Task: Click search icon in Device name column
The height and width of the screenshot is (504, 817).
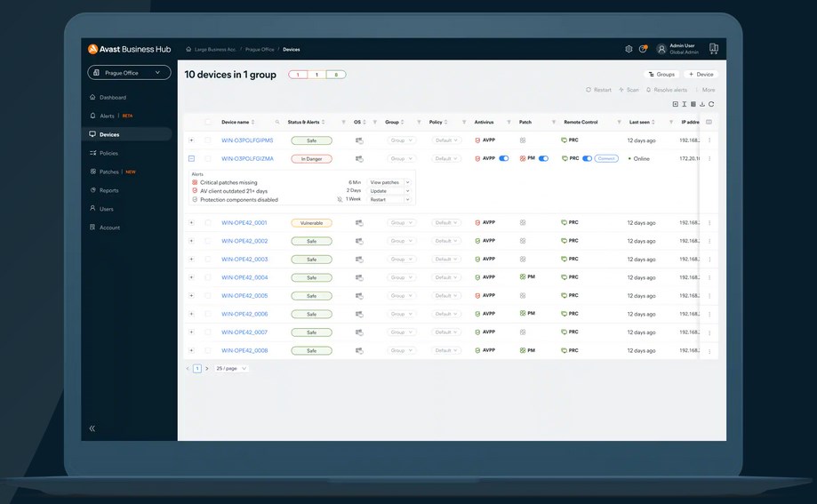Action: click(277, 122)
